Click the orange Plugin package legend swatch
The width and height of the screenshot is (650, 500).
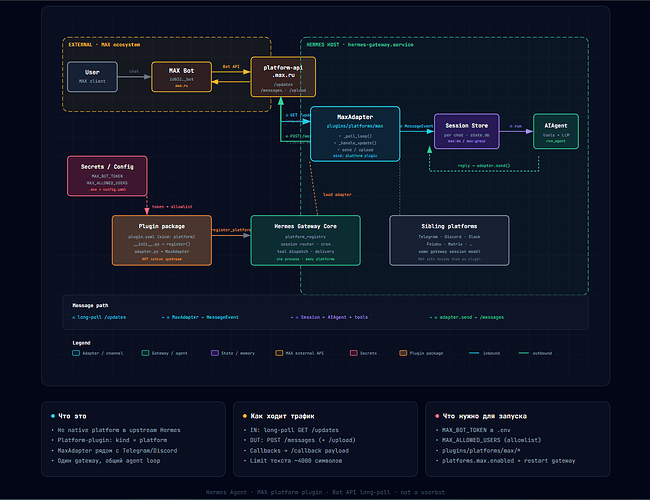click(403, 353)
